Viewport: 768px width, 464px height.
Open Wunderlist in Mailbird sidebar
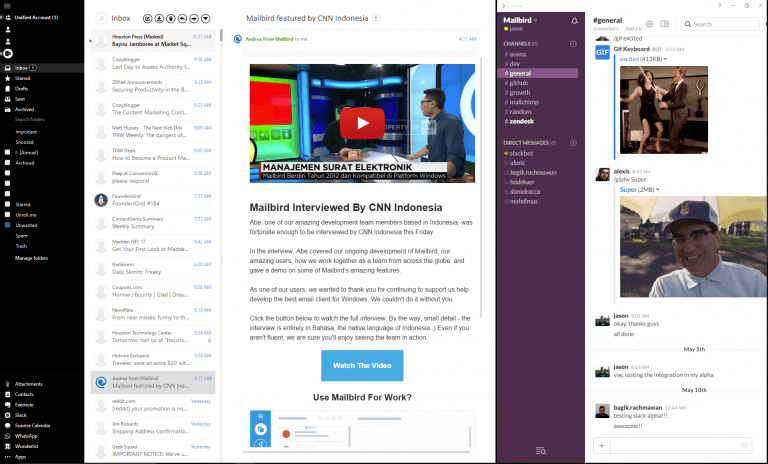(26, 446)
